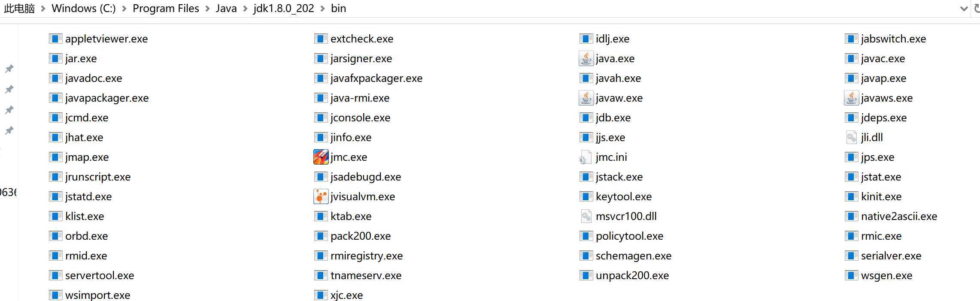This screenshot has width=980, height=301.
Task: Expand the chevron after Windows (C:)
Action: click(x=124, y=9)
